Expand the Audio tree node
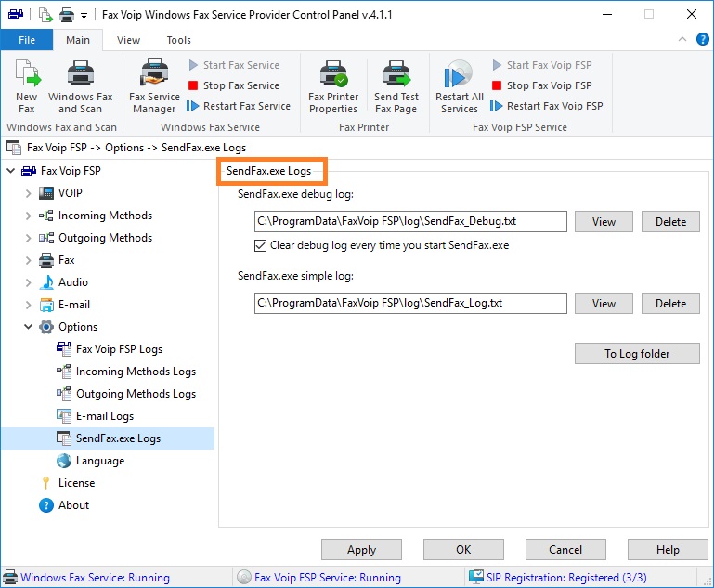714x588 pixels. pos(28,282)
